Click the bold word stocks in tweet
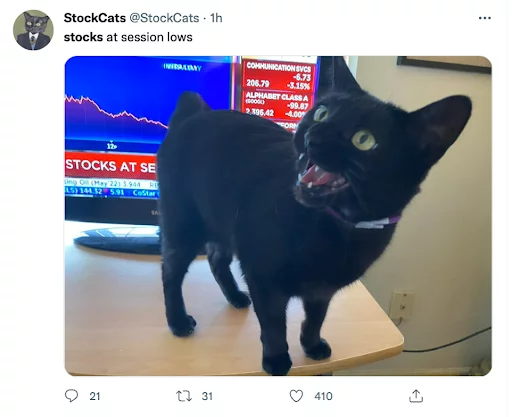 [83, 37]
